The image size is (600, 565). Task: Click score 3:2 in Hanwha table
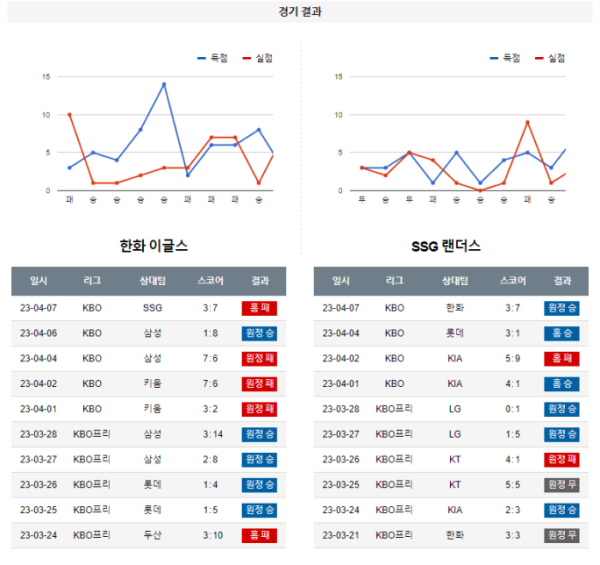pyautogui.click(x=210, y=409)
